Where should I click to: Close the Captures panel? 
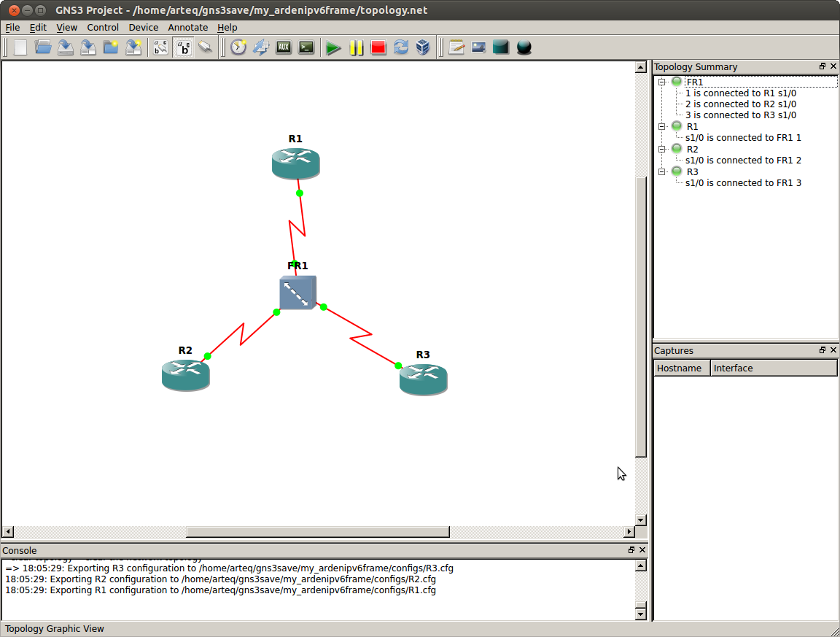point(833,350)
